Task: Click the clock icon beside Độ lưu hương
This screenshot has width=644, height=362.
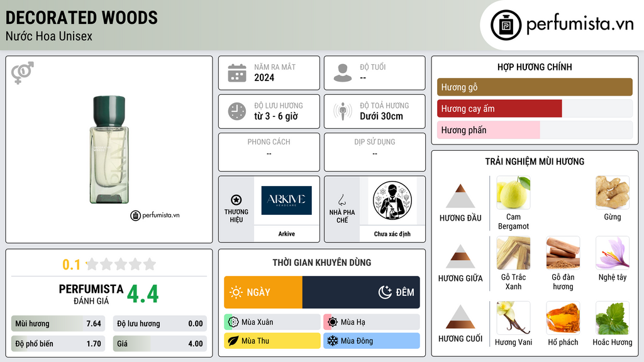Action: coord(237,111)
